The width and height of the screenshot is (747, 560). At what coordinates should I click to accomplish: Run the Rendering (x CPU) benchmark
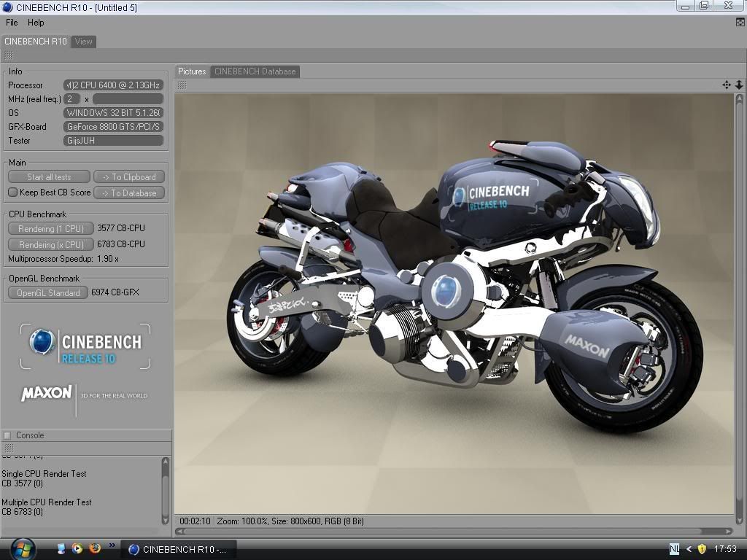[51, 244]
